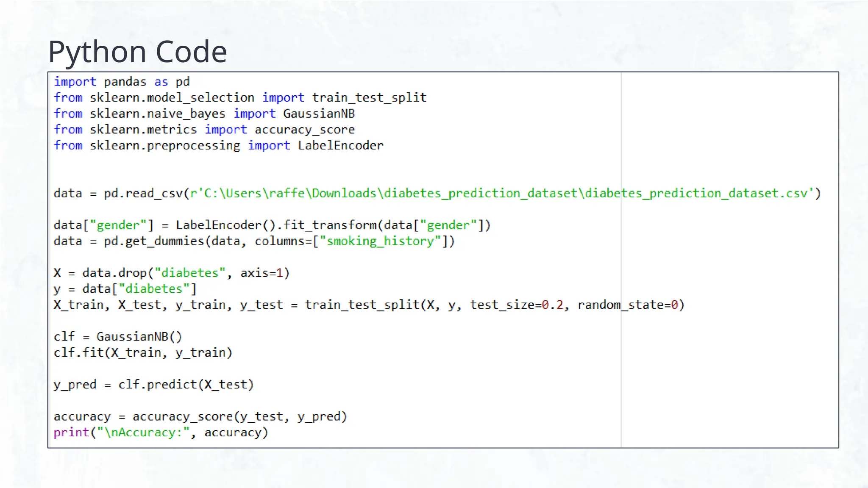Click the accuracy_score import line
This screenshot has height=488, width=868.
point(204,130)
